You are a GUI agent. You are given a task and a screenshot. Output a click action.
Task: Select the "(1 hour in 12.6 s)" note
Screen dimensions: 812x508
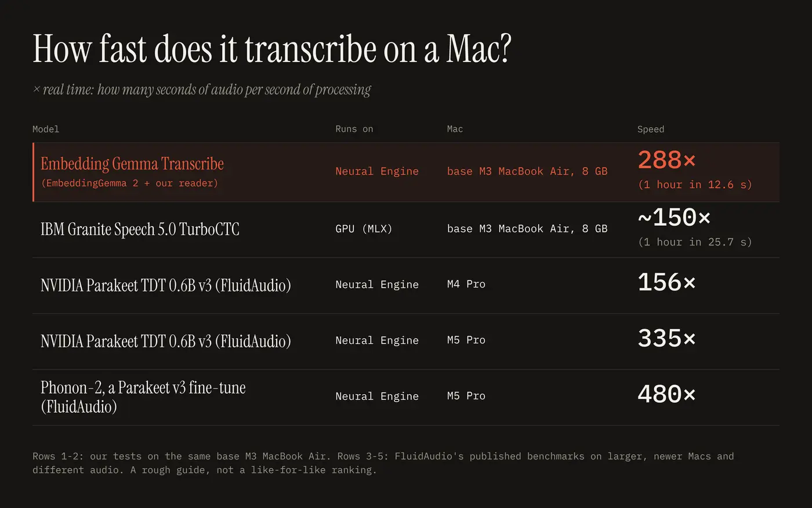click(695, 185)
